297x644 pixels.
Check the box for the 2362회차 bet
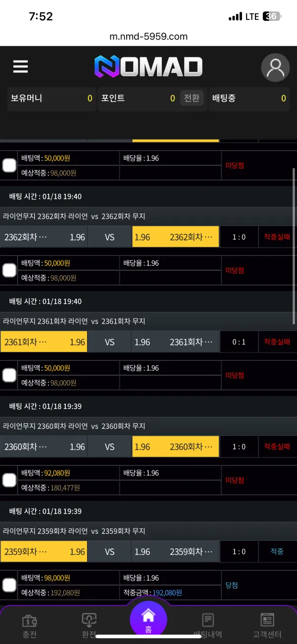click(x=9, y=270)
